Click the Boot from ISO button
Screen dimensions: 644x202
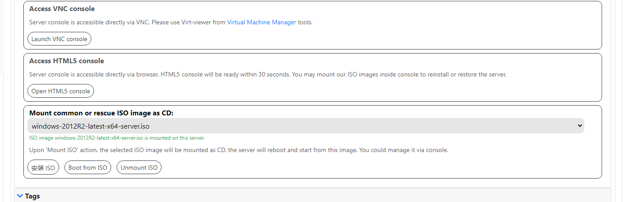[88, 168]
